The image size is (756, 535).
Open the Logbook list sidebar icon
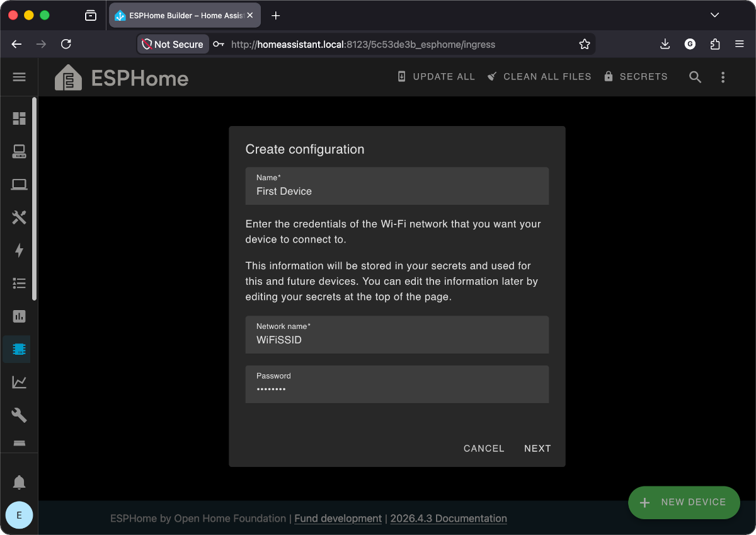click(19, 283)
